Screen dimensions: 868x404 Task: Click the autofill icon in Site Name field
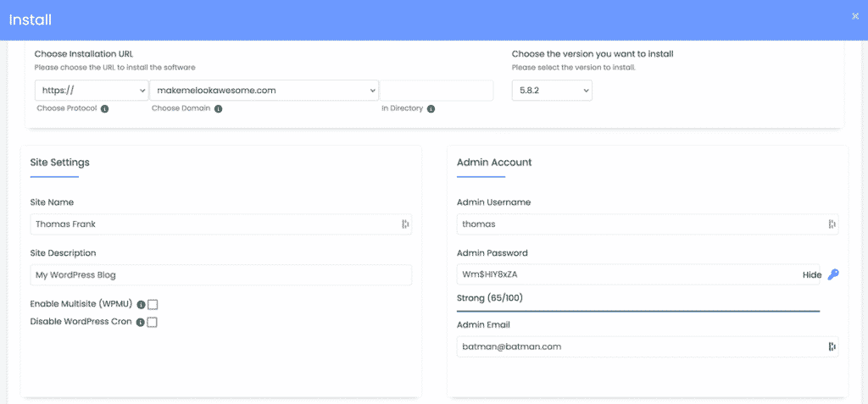[405, 224]
